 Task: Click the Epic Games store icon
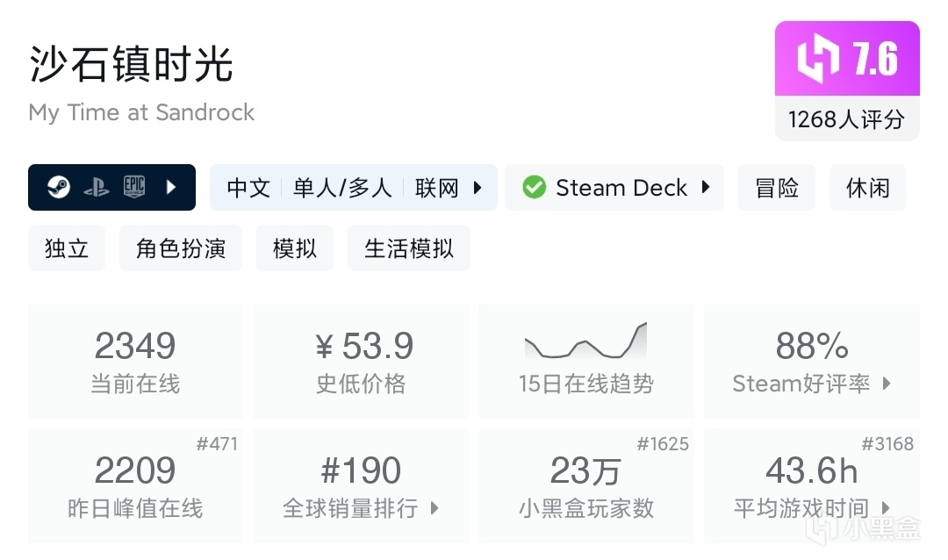point(134,187)
